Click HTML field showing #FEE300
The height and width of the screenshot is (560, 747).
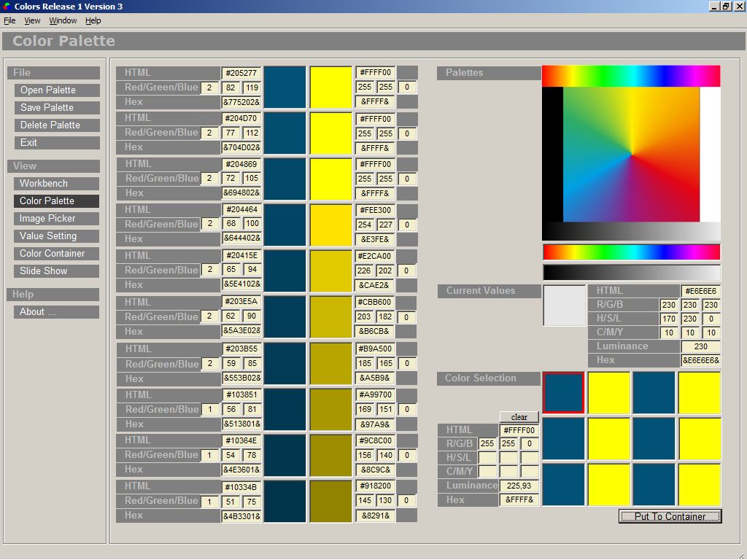(x=376, y=210)
